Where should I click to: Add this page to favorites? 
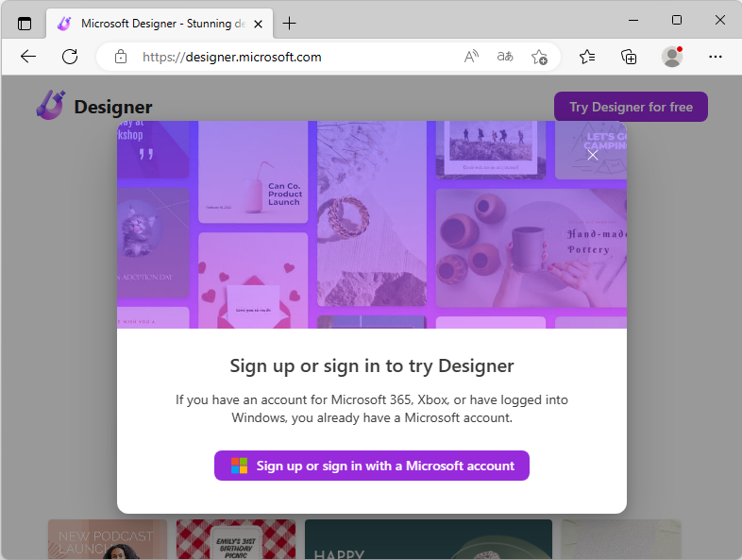click(x=539, y=57)
